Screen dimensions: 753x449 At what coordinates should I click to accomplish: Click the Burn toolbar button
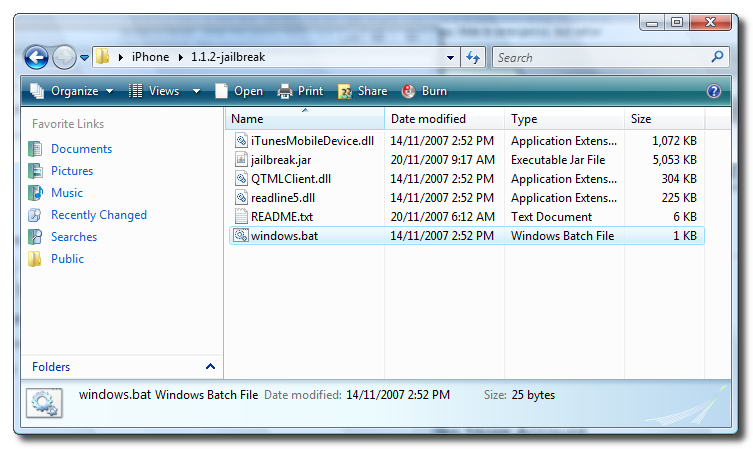(424, 91)
